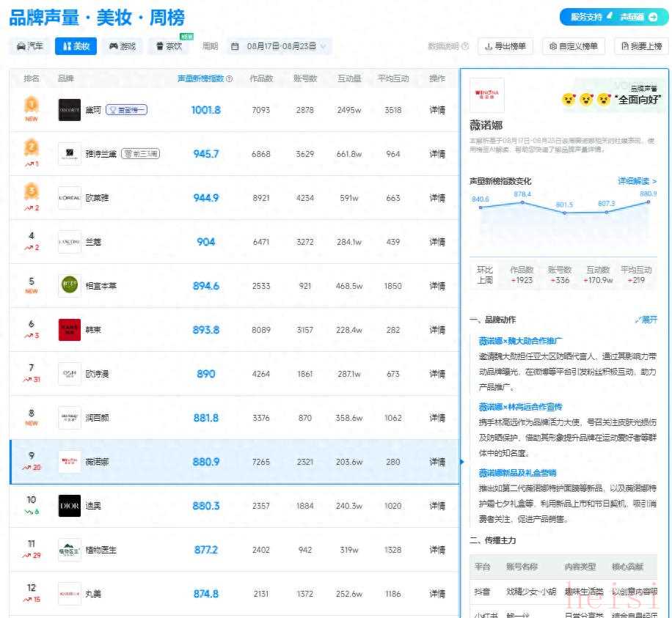Image resolution: width=672 pixels, height=618 pixels.
Task: Click the 我要上榜 button
Action: [641, 46]
